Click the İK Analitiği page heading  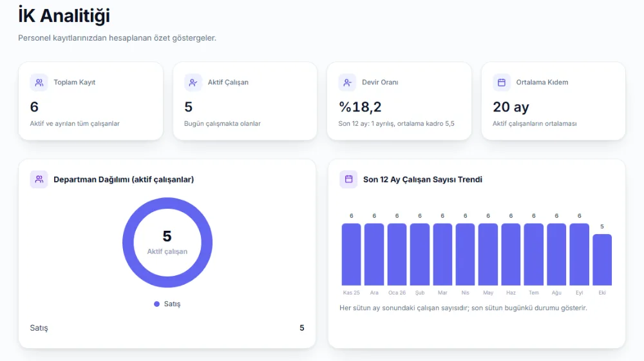pyautogui.click(x=64, y=15)
